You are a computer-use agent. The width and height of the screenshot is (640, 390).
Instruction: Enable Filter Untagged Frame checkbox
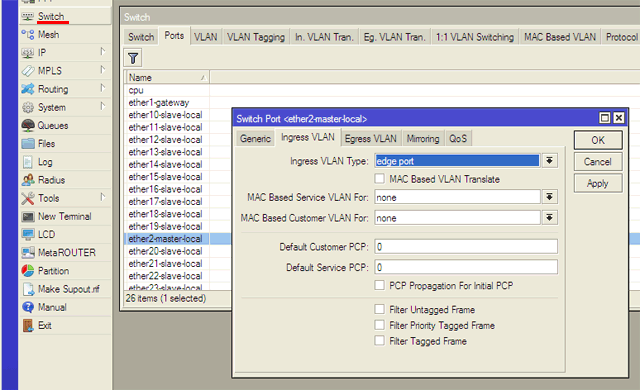380,309
